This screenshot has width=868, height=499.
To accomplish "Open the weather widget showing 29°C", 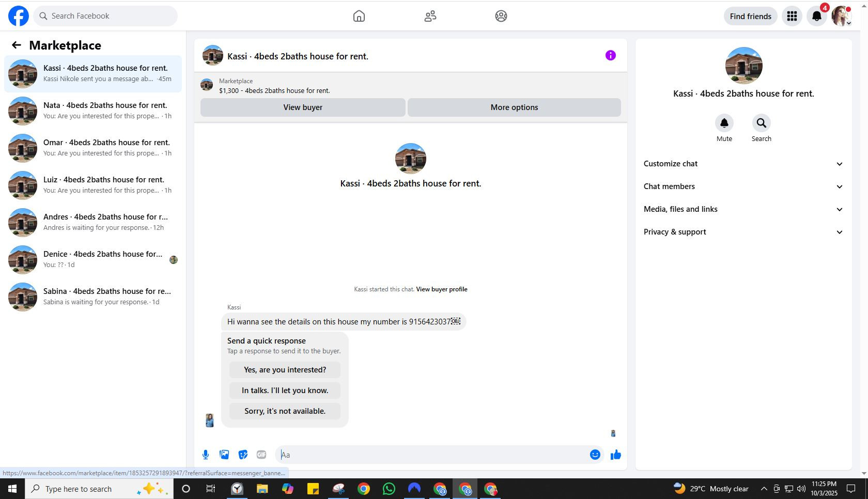I will click(711, 489).
